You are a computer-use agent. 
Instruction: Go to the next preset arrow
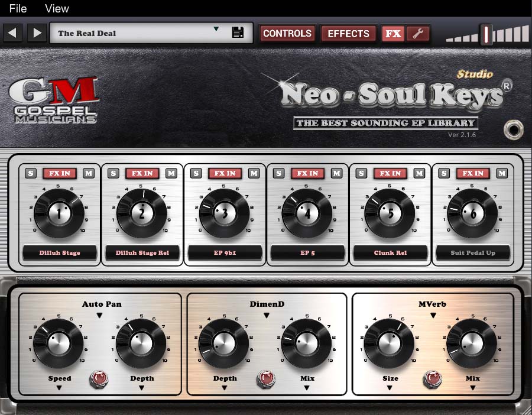(37, 33)
